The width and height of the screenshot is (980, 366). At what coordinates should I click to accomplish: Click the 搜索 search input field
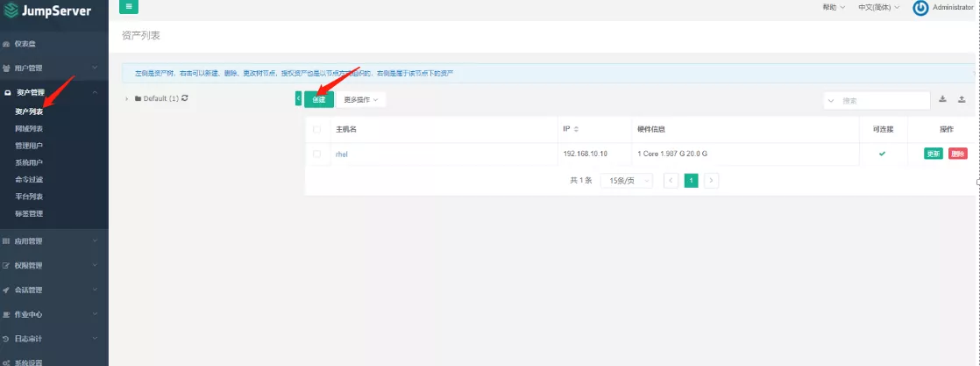click(x=882, y=100)
